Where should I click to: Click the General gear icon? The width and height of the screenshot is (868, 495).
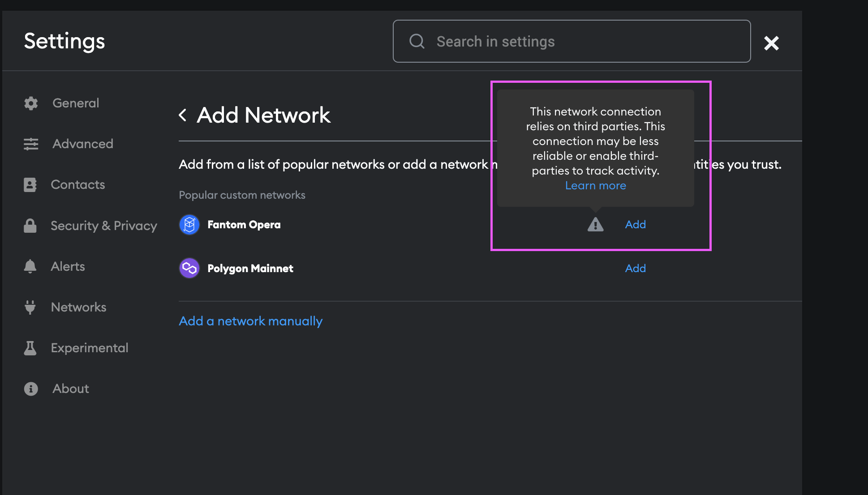click(31, 103)
